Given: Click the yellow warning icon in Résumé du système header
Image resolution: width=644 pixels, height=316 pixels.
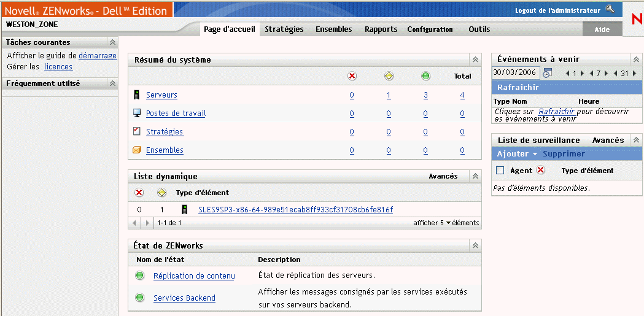Looking at the screenshot, I should [389, 76].
